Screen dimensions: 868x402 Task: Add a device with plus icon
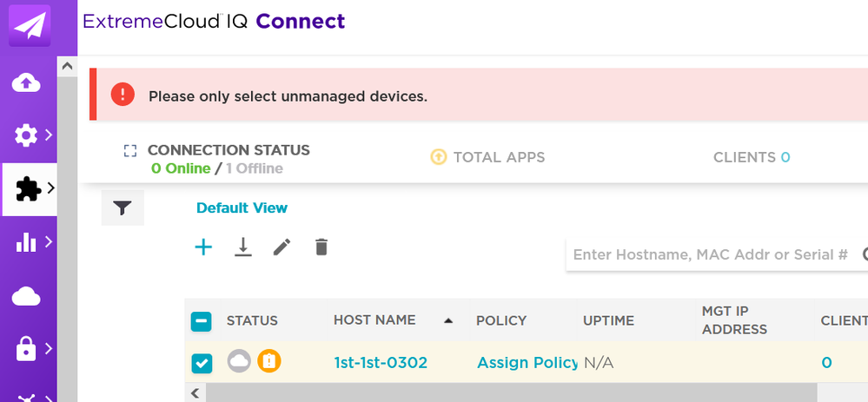[203, 247]
